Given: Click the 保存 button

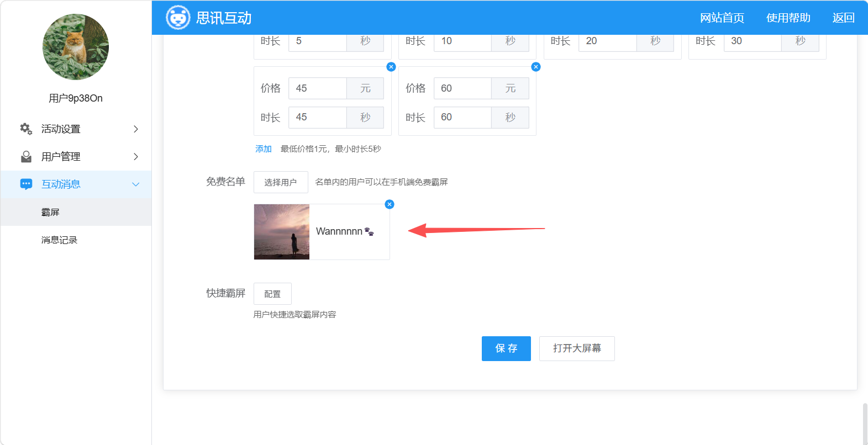Looking at the screenshot, I should coord(506,348).
